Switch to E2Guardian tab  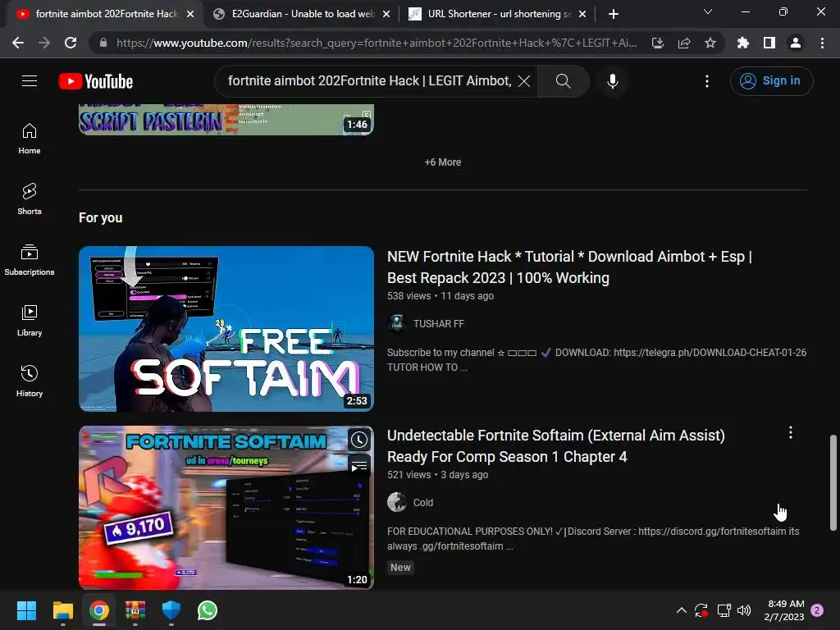coord(301,14)
